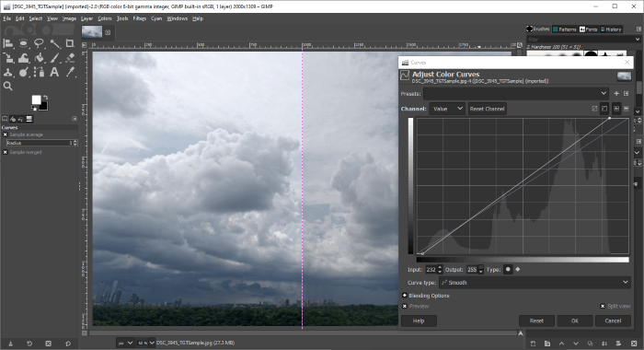
Task: Choose the Bucket Fill tool
Action: 39,58
